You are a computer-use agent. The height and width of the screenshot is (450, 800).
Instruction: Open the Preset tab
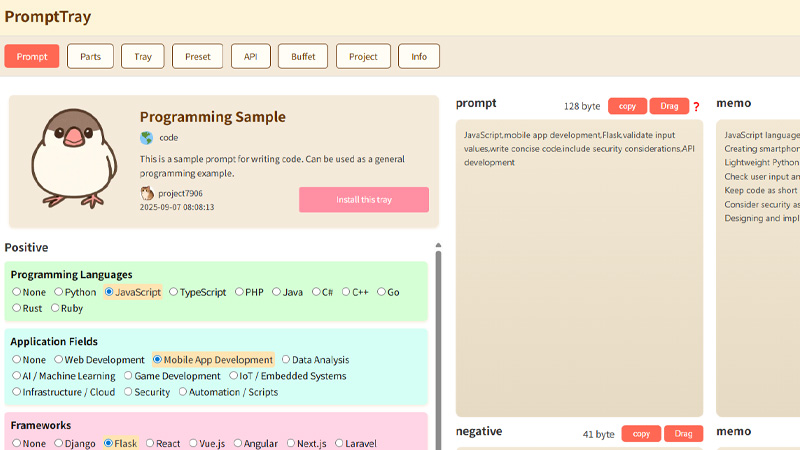[x=197, y=57]
